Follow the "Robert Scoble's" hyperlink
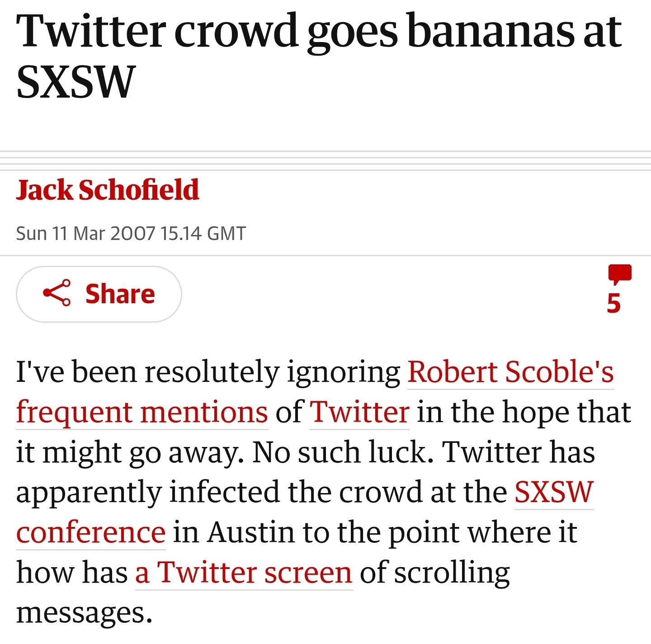 point(510,372)
